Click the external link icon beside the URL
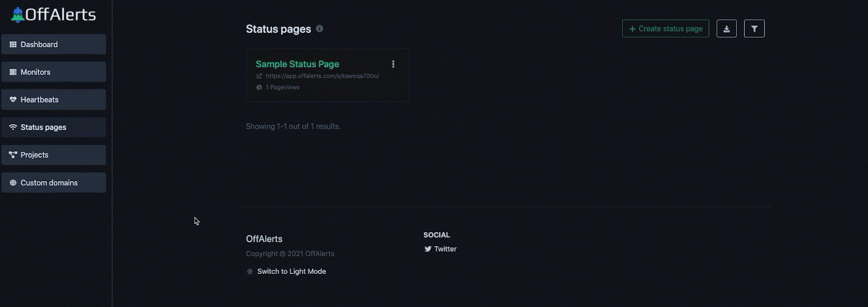The width and height of the screenshot is (868, 307). coord(259,76)
